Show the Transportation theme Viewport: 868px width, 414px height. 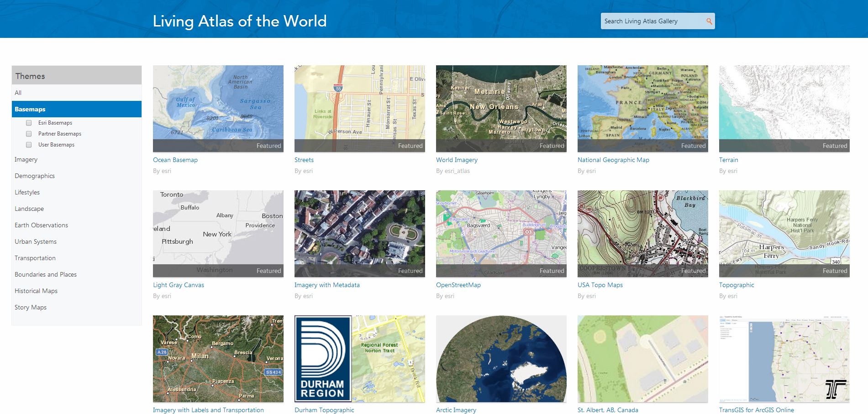[35, 258]
